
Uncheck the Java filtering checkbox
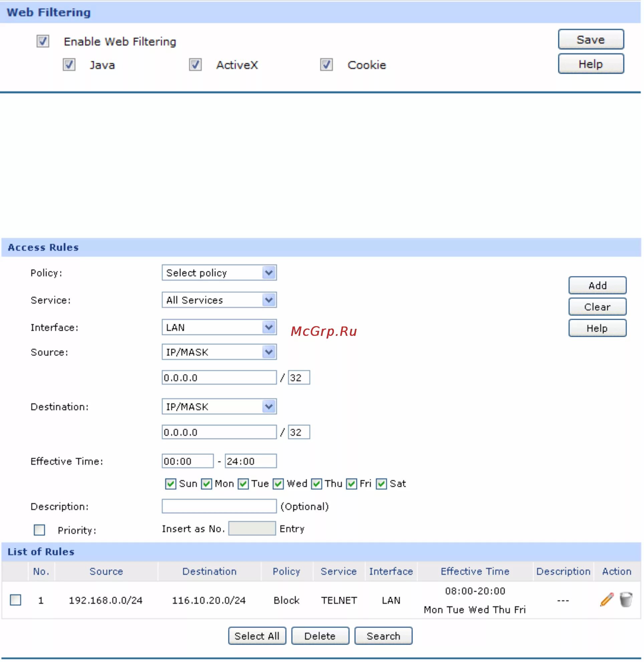pos(69,65)
